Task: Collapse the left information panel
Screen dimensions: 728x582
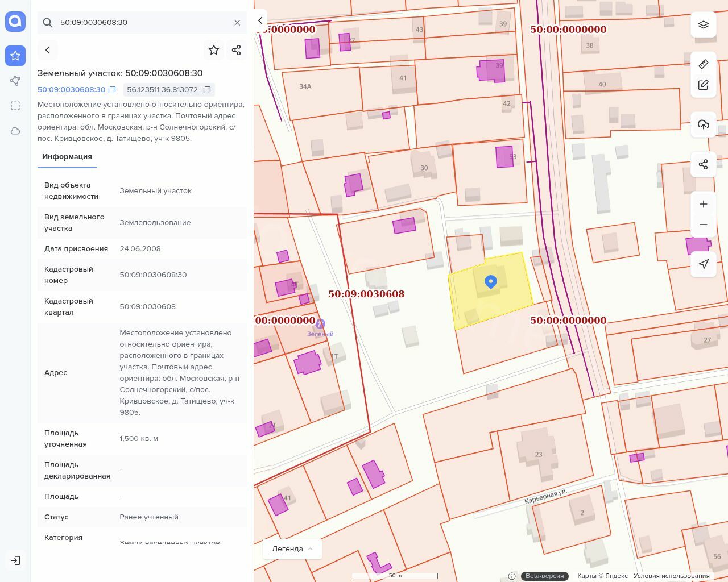Action: 260,20
